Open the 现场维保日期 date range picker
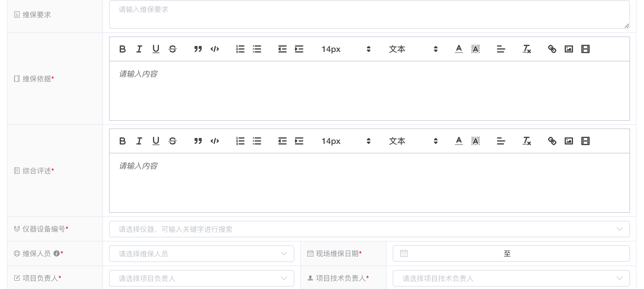The height and width of the screenshot is (289, 644). pos(511,253)
